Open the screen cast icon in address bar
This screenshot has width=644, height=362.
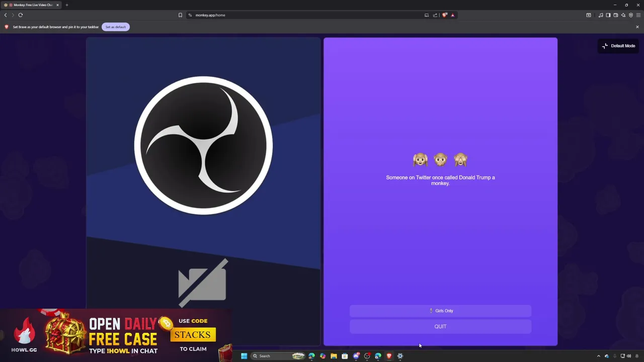[x=427, y=15]
